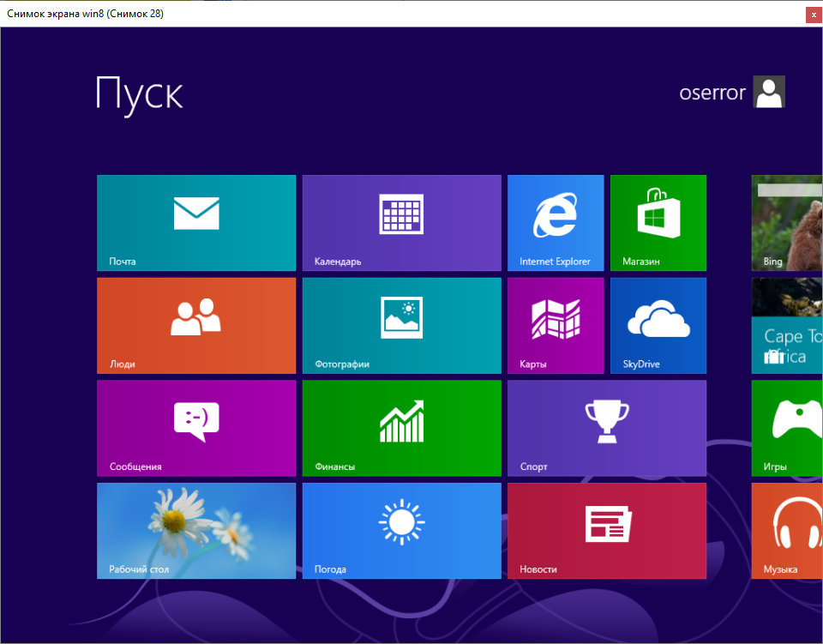The width and height of the screenshot is (823, 644).
Task: Open the Магазин store tile
Action: (x=658, y=223)
